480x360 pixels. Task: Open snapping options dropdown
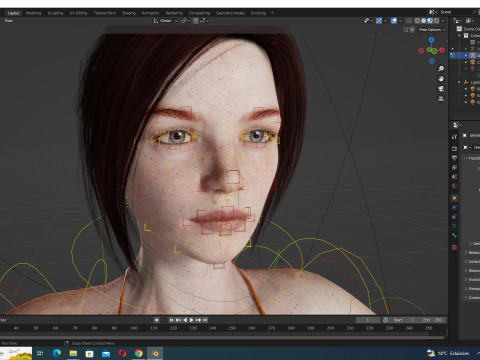204,21
